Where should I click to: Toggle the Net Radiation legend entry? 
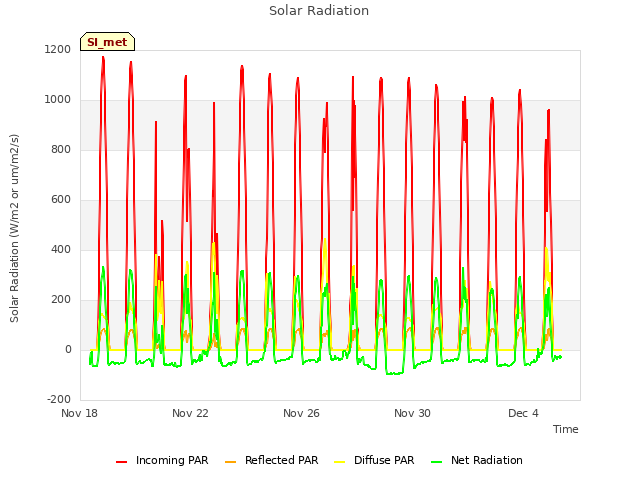click(x=477, y=460)
